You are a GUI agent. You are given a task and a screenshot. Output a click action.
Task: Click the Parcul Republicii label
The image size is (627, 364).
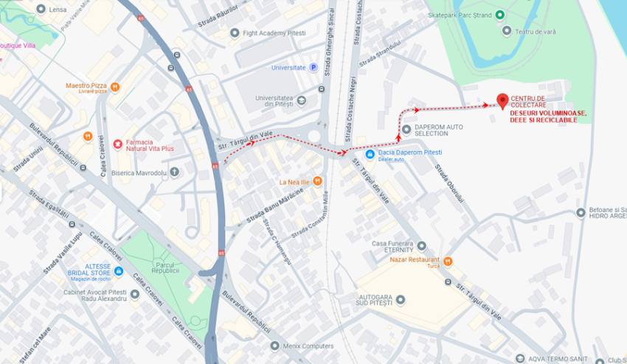point(165,267)
